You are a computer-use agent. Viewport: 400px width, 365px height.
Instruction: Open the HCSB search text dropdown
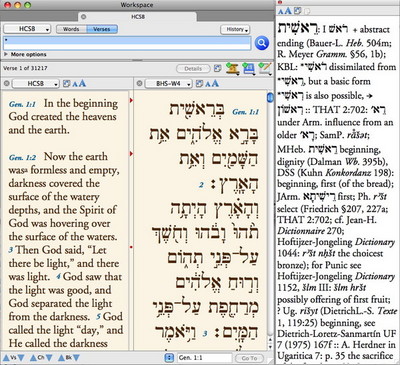(x=27, y=29)
